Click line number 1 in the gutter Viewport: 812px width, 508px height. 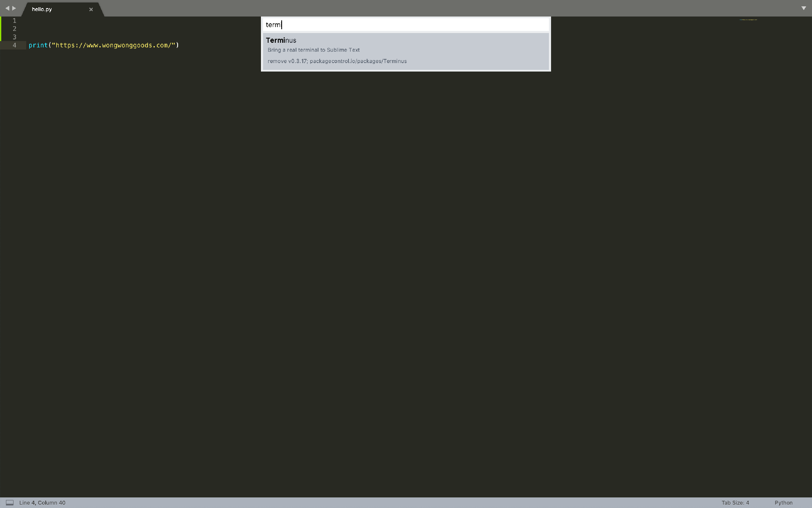pyautogui.click(x=14, y=21)
